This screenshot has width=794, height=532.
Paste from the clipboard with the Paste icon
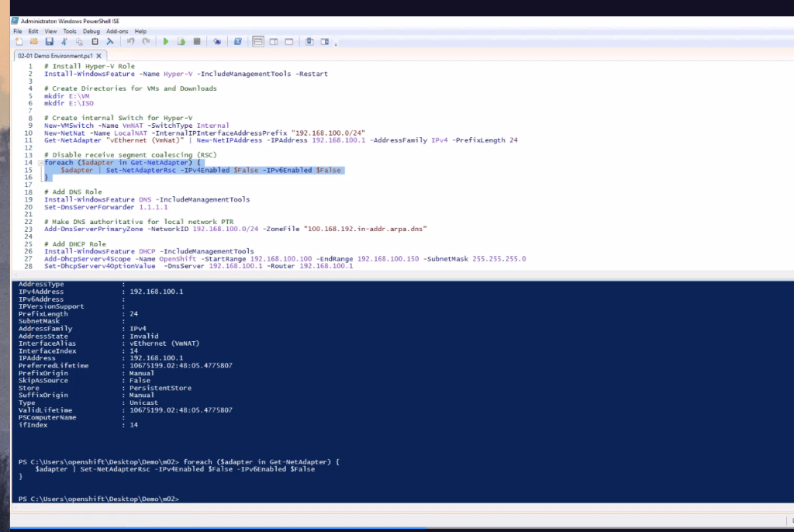(x=95, y=42)
